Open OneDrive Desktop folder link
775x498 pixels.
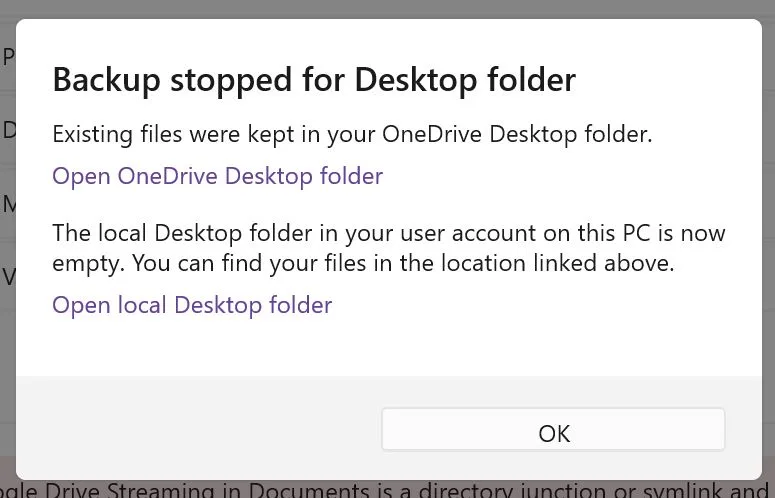tap(217, 176)
